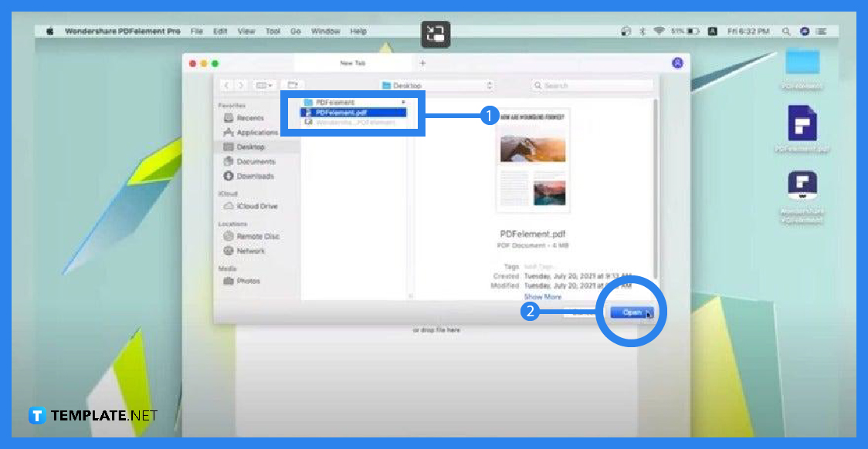Click the PDF preview thumbnail
Screen dimensions: 868x449
[x=533, y=160]
